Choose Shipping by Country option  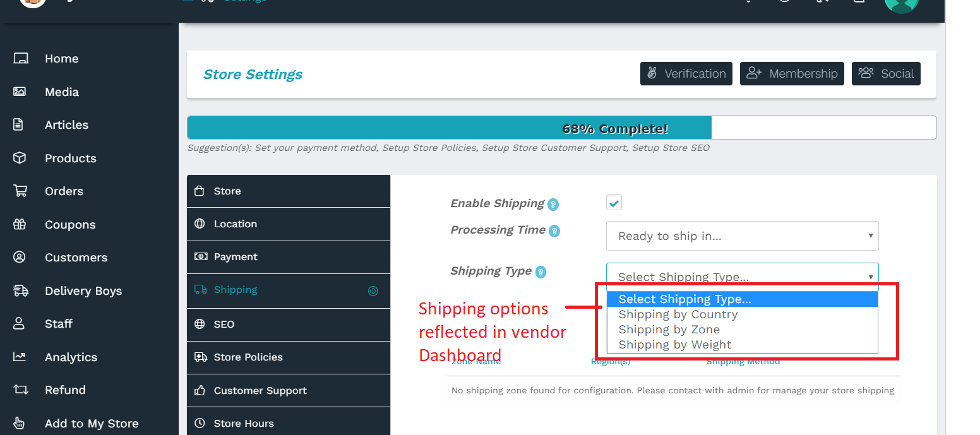pyautogui.click(x=742, y=314)
